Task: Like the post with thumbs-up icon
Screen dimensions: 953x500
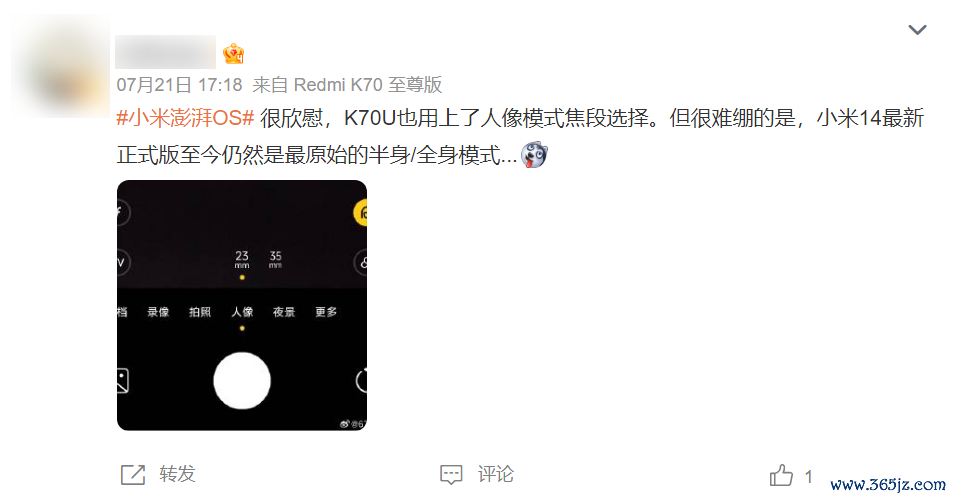Action: point(782,475)
